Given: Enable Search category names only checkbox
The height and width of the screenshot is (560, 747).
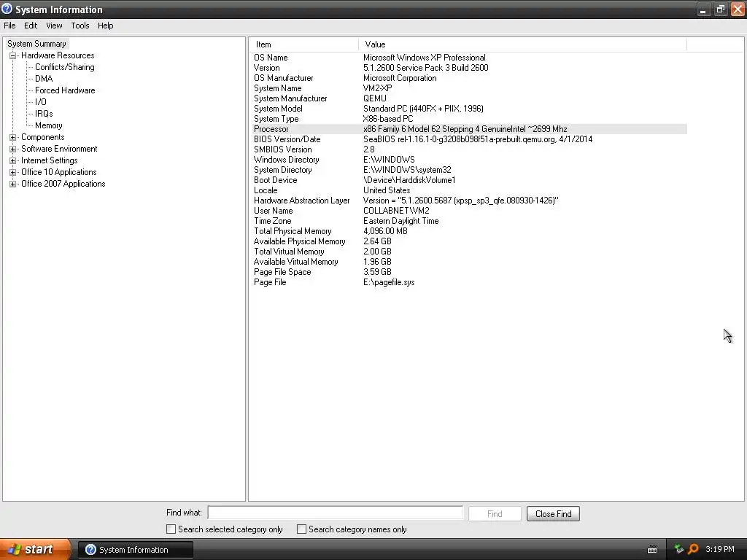Looking at the screenshot, I should coord(301,529).
